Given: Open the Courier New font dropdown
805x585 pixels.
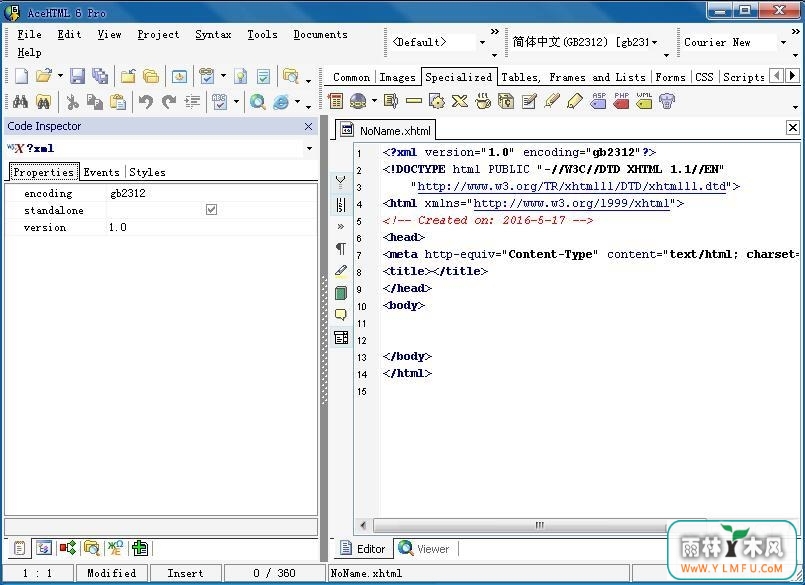Looking at the screenshot, I should (783, 42).
